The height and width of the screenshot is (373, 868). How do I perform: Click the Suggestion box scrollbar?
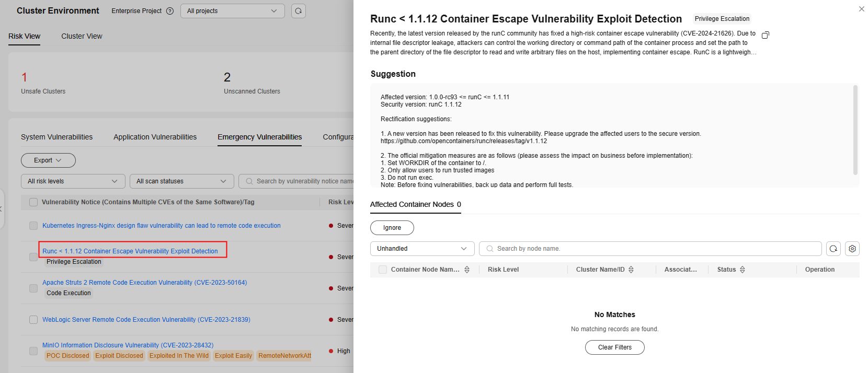click(855, 130)
